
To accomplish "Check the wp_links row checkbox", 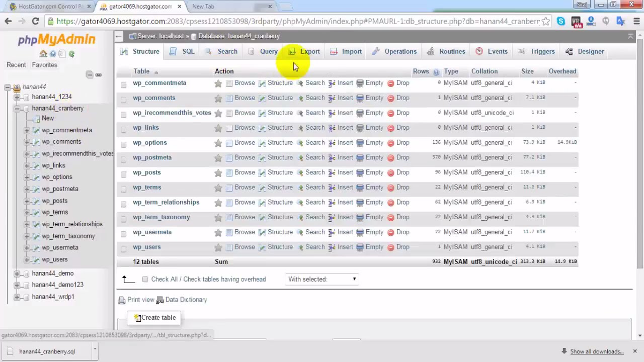I will click(x=123, y=129).
